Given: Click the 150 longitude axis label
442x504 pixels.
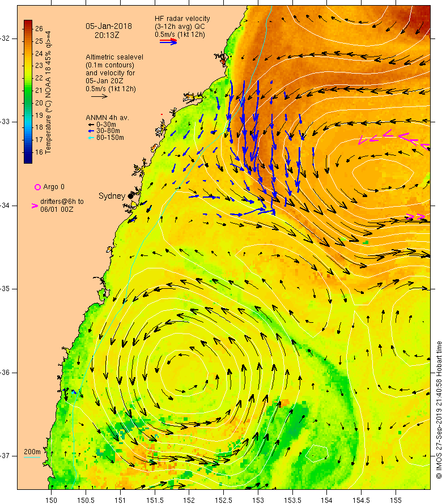Looking at the screenshot, I should pos(51,500).
